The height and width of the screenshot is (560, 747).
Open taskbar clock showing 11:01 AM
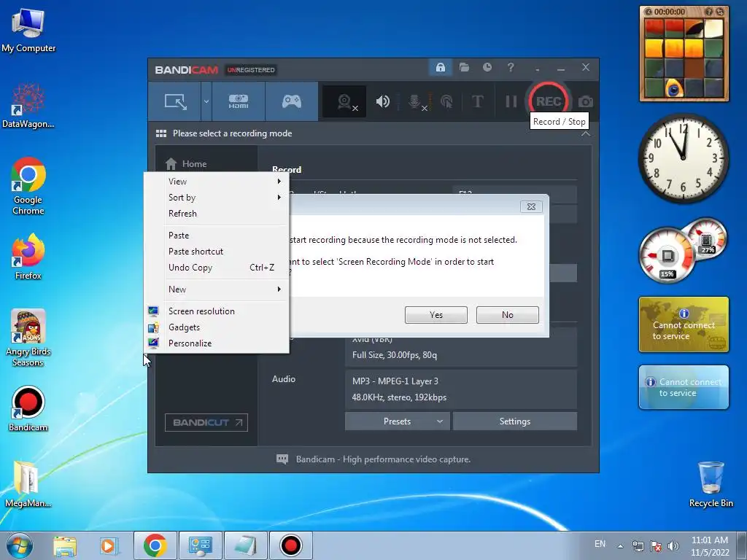tap(710, 546)
